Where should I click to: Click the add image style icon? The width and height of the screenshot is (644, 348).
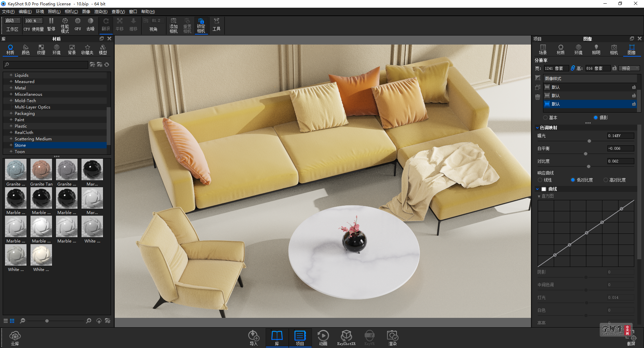click(538, 78)
